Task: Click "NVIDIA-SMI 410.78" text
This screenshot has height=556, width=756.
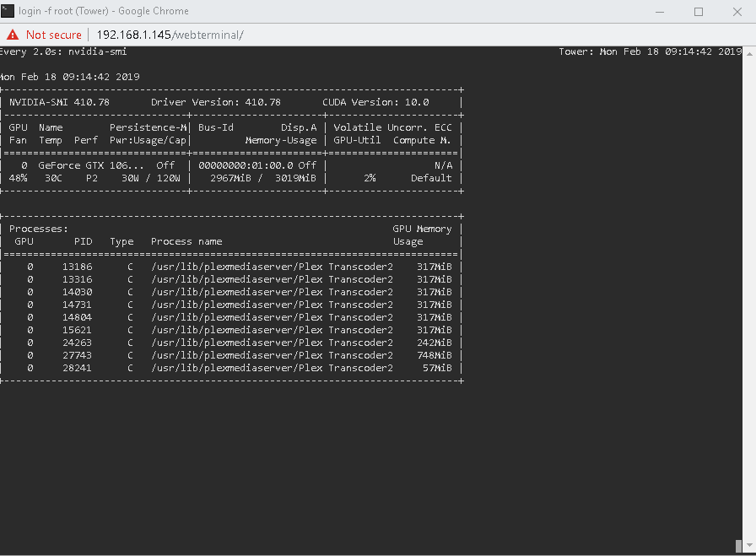Action: click(x=59, y=102)
